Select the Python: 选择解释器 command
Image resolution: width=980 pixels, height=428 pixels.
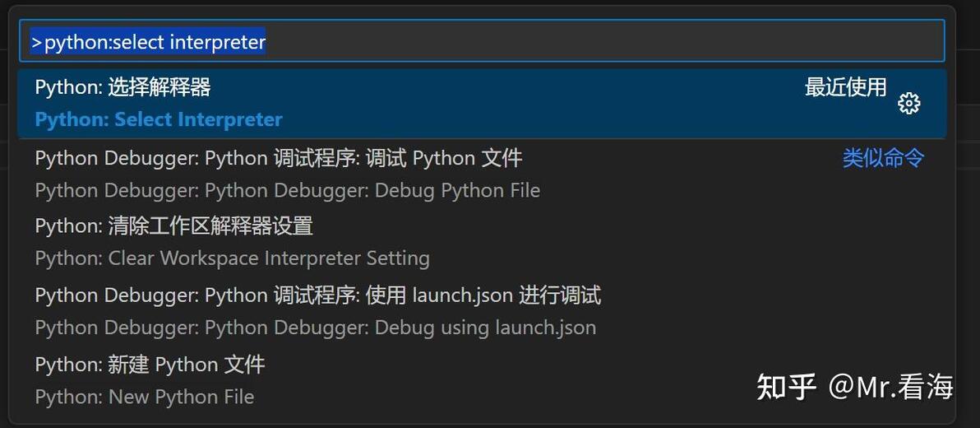pos(482,103)
